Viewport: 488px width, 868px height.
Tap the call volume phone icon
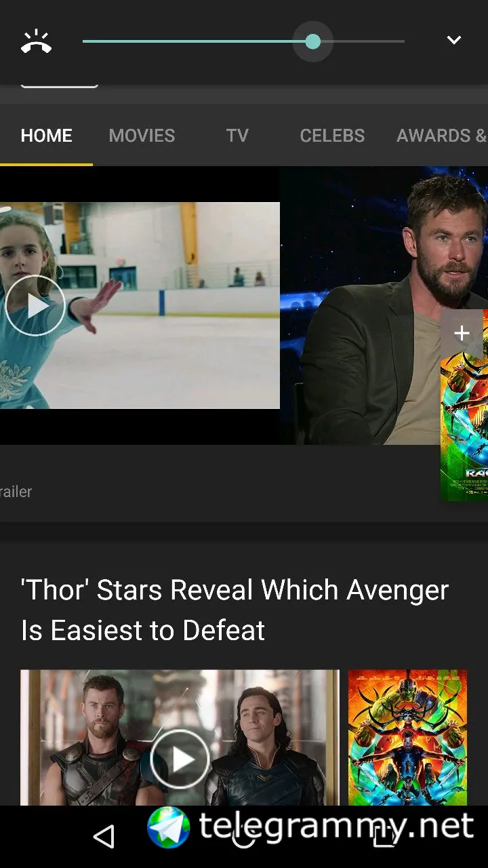click(x=36, y=41)
